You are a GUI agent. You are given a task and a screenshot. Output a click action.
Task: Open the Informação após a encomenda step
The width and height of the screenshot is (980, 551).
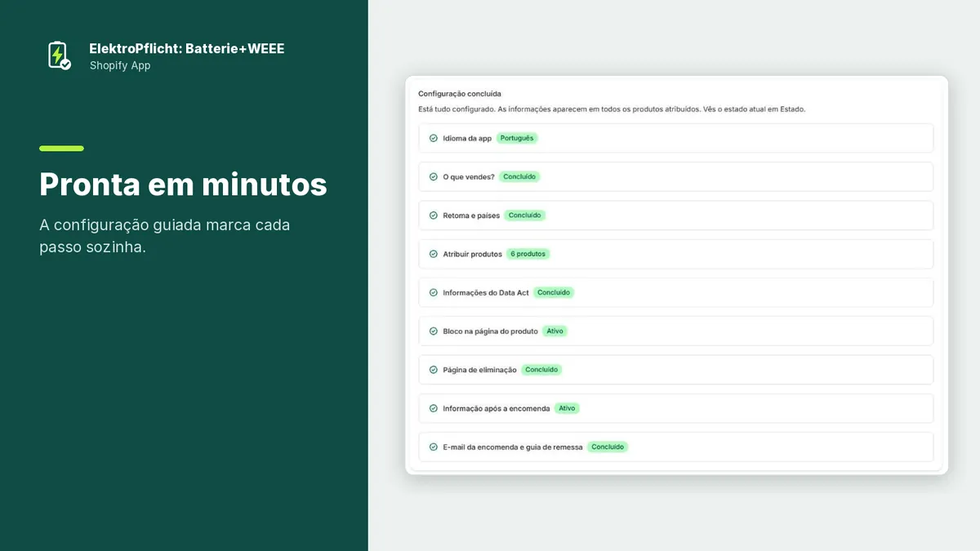click(675, 408)
